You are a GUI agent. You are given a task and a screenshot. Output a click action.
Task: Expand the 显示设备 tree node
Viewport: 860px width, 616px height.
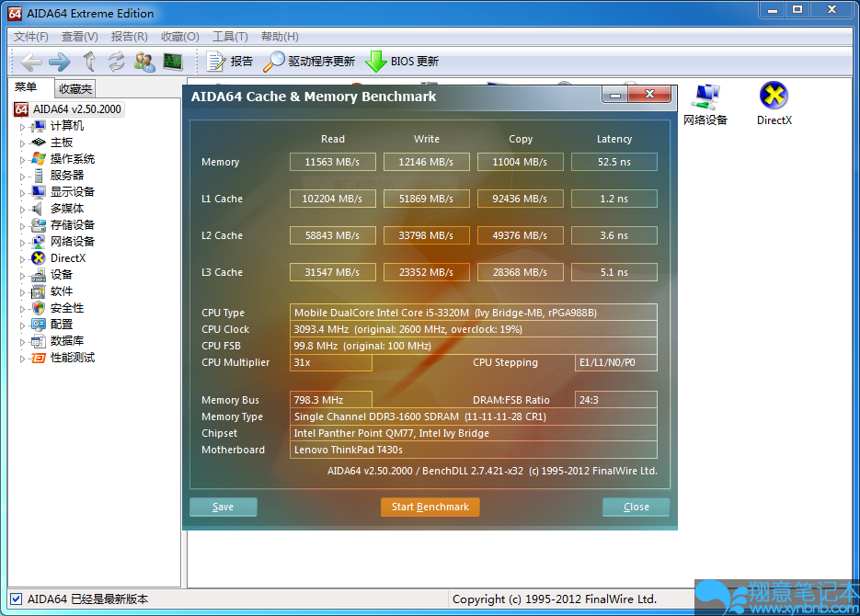coord(22,192)
